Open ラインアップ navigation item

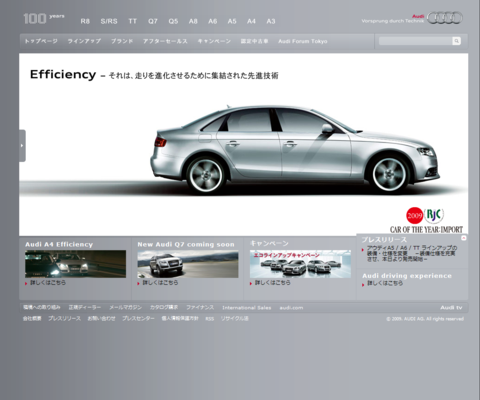(x=84, y=41)
